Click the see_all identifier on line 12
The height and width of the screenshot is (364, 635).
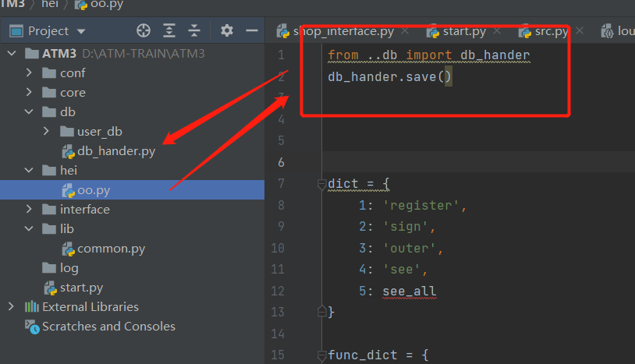pos(410,292)
